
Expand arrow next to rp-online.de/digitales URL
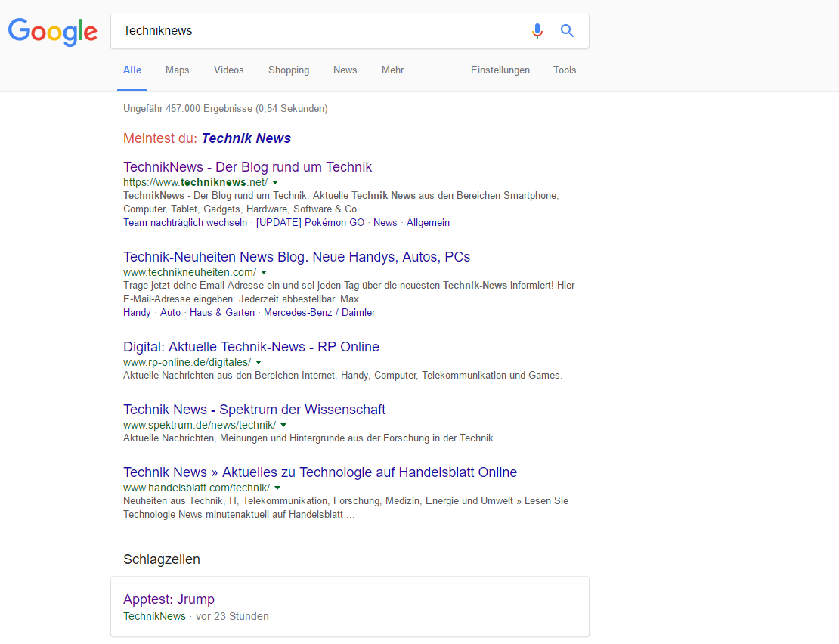click(259, 362)
